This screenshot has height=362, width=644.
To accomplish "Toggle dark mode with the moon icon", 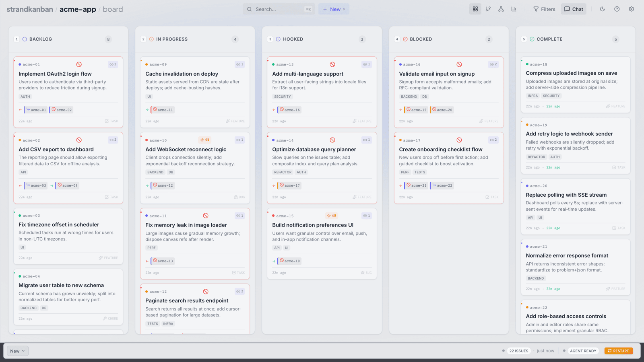I will [x=602, y=9].
